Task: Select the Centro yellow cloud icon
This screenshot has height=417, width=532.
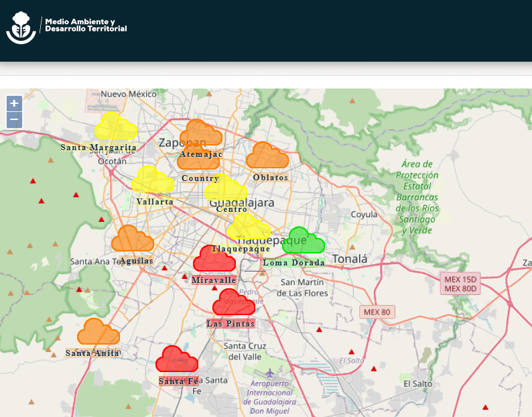Action: (x=226, y=188)
